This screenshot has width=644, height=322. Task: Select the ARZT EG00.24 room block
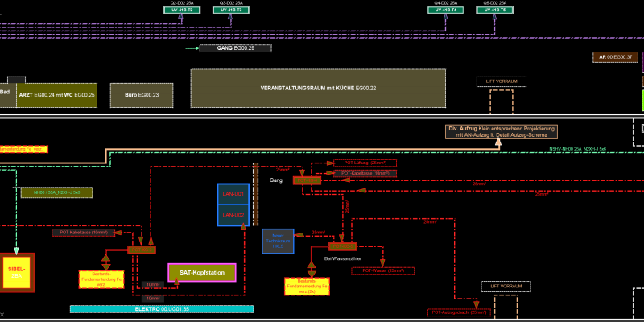coord(56,95)
